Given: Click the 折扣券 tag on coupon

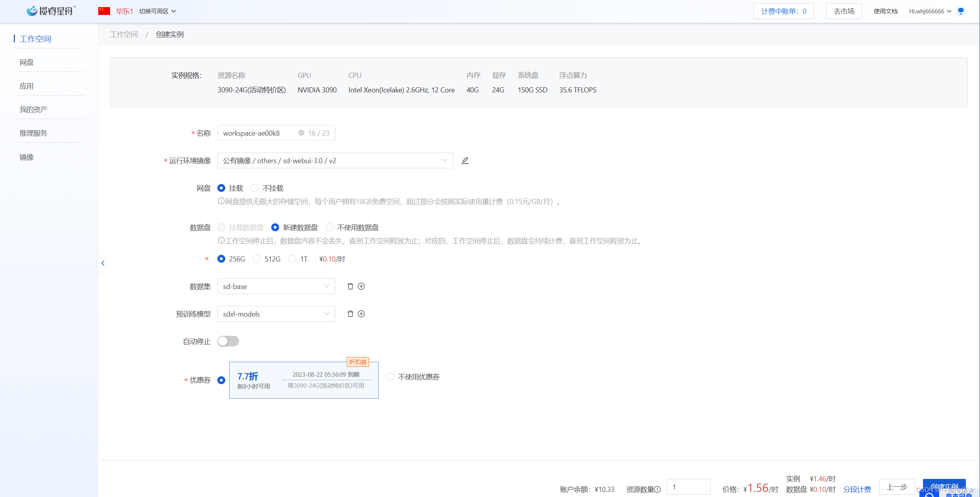Looking at the screenshot, I should pos(358,362).
